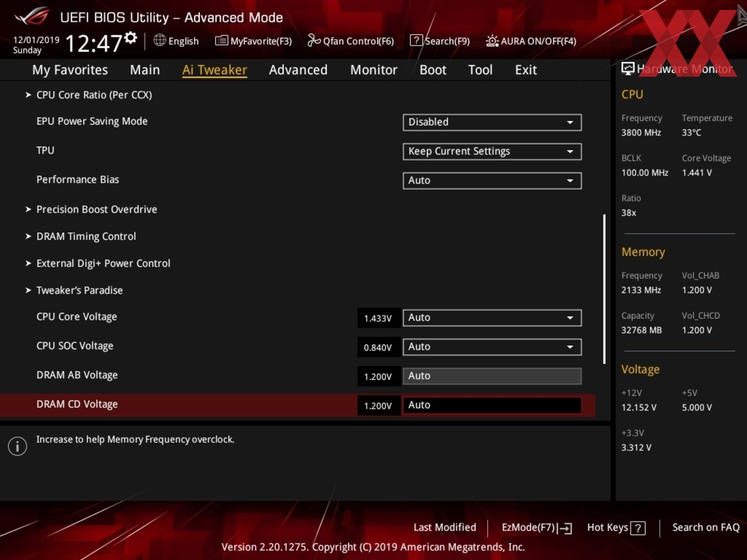This screenshot has height=560, width=747.
Task: Select the Ai Tweaker tab
Action: [x=215, y=70]
